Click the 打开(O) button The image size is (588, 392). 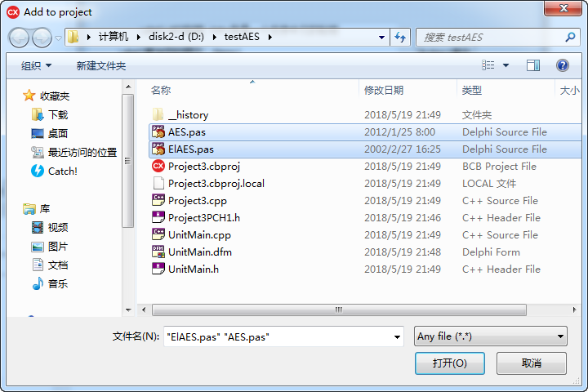450,363
